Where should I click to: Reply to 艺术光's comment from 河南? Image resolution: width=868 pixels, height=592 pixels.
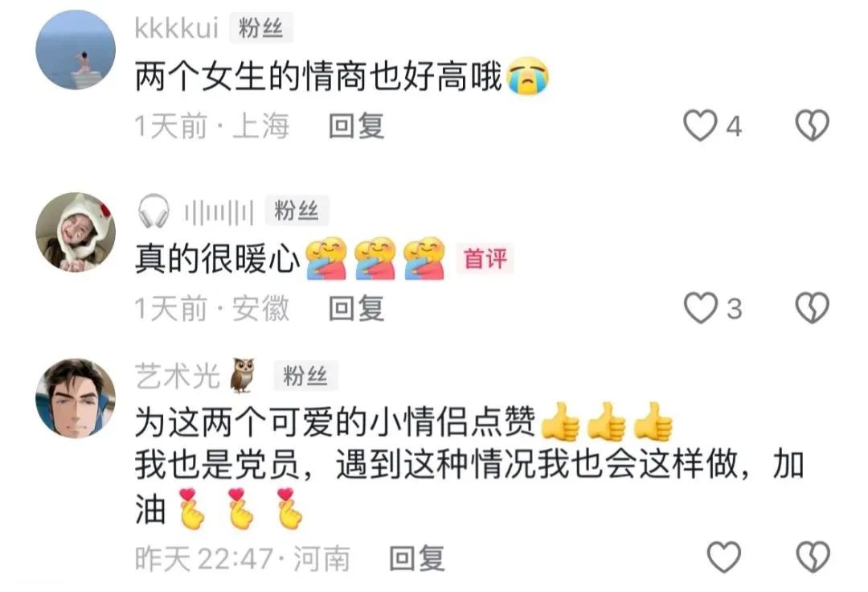click(x=417, y=558)
